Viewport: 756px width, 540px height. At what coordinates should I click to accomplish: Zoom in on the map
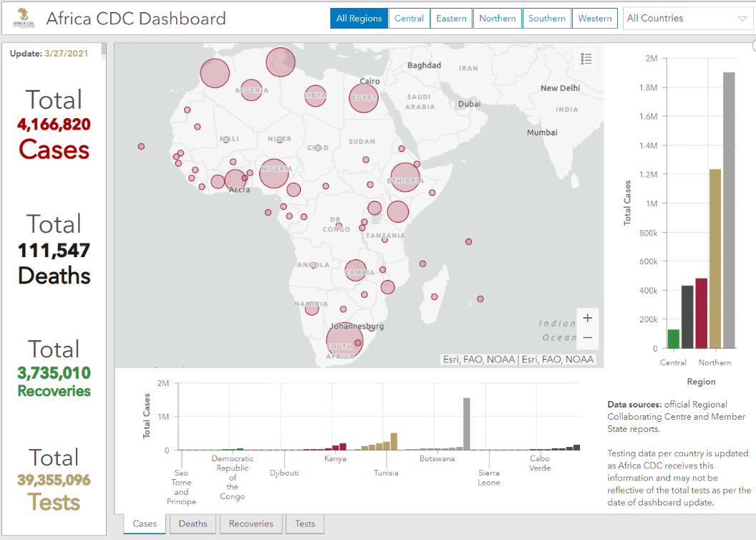pos(587,318)
